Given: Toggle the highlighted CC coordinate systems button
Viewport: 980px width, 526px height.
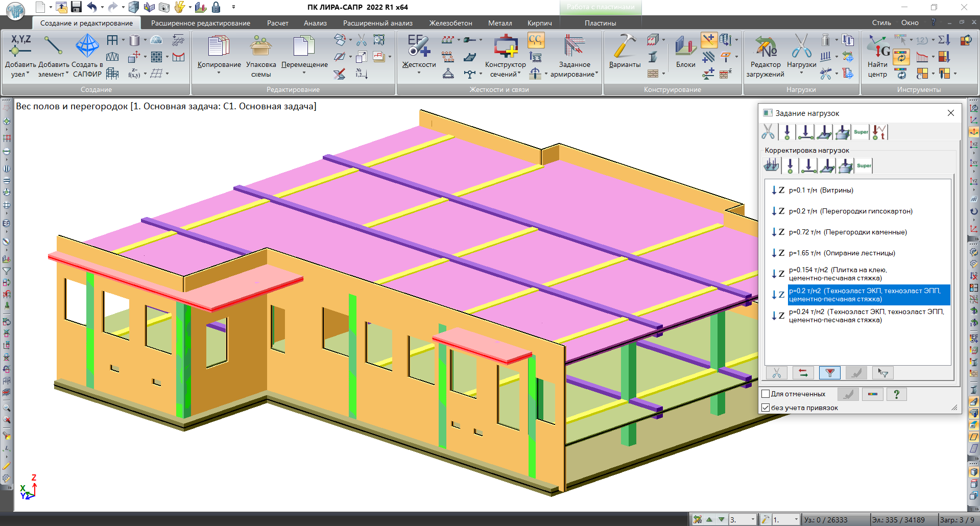Looking at the screenshot, I should point(535,40).
